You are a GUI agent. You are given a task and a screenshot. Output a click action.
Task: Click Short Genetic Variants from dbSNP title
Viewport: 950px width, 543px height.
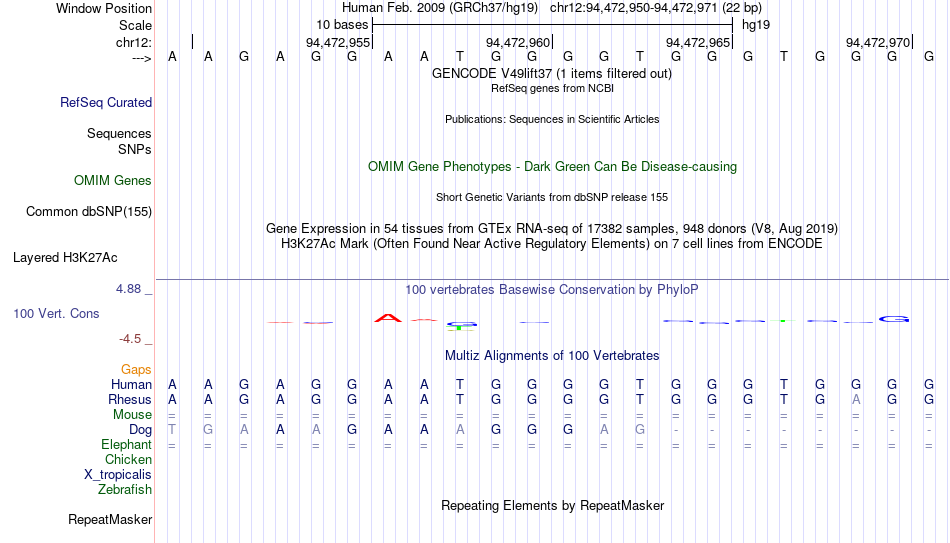pyautogui.click(x=552, y=198)
